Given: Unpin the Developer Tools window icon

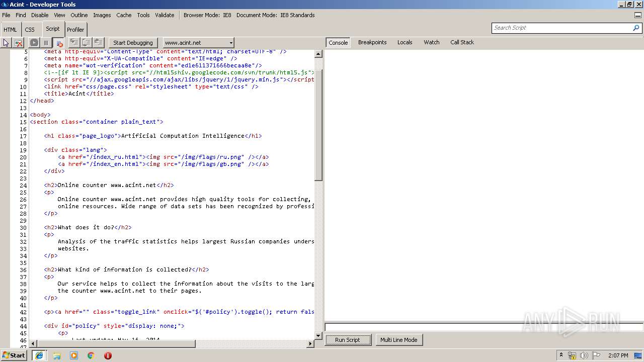Looking at the screenshot, I should (x=637, y=15).
